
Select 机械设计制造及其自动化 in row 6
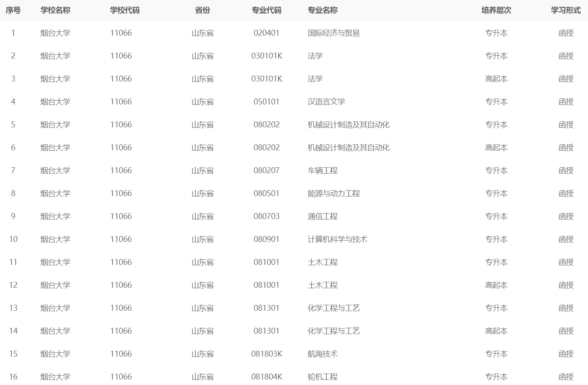pos(349,148)
